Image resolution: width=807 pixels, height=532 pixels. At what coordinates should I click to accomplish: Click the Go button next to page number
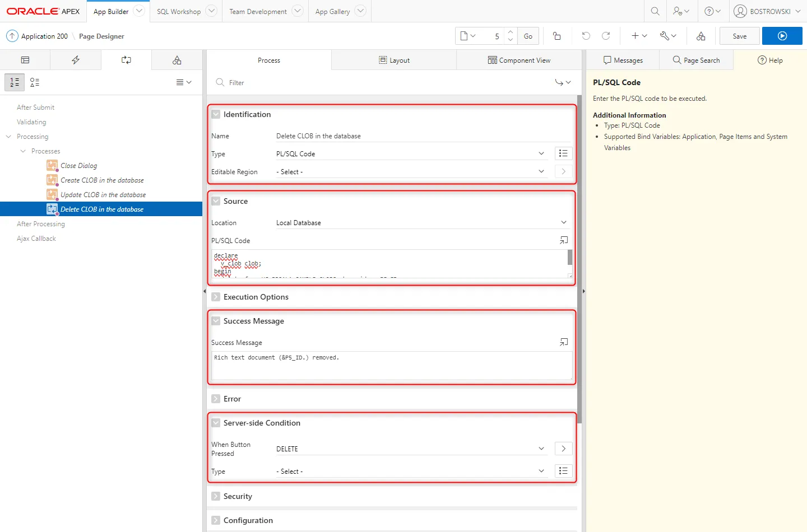(528, 36)
